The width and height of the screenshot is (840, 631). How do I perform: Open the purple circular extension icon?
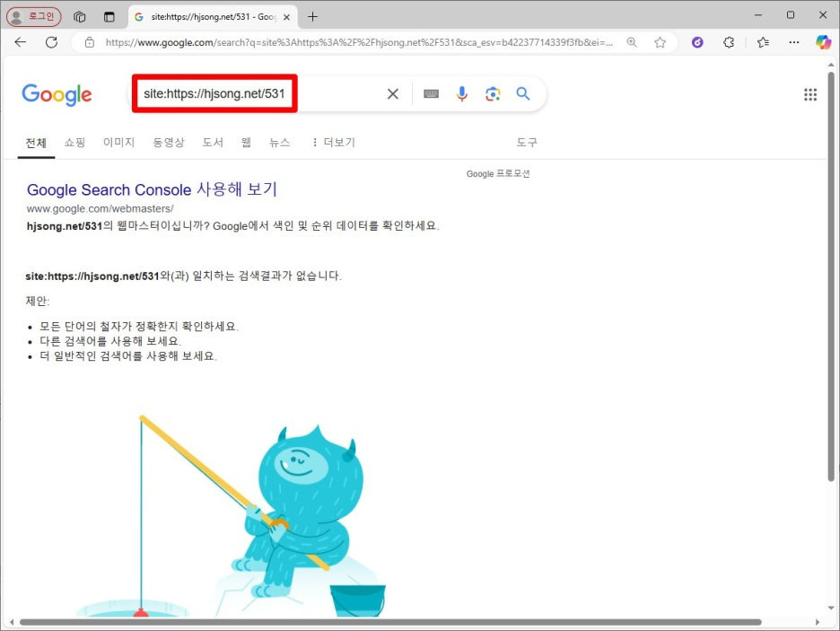[697, 42]
